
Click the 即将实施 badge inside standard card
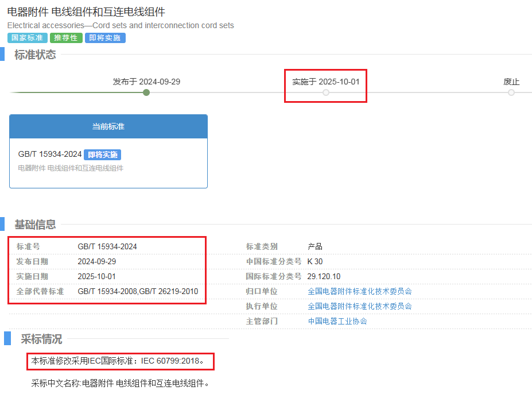click(103, 155)
